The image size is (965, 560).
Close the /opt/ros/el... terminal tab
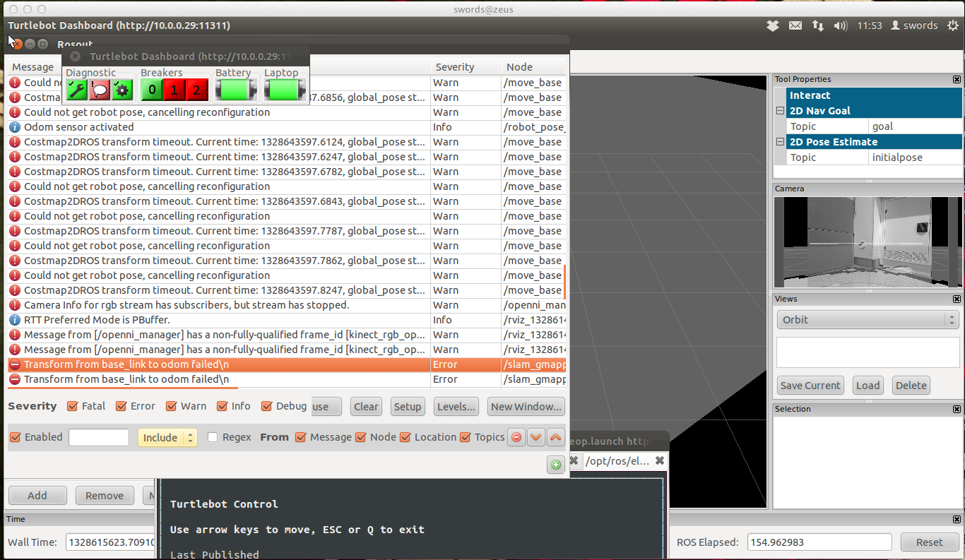pyautogui.click(x=659, y=460)
